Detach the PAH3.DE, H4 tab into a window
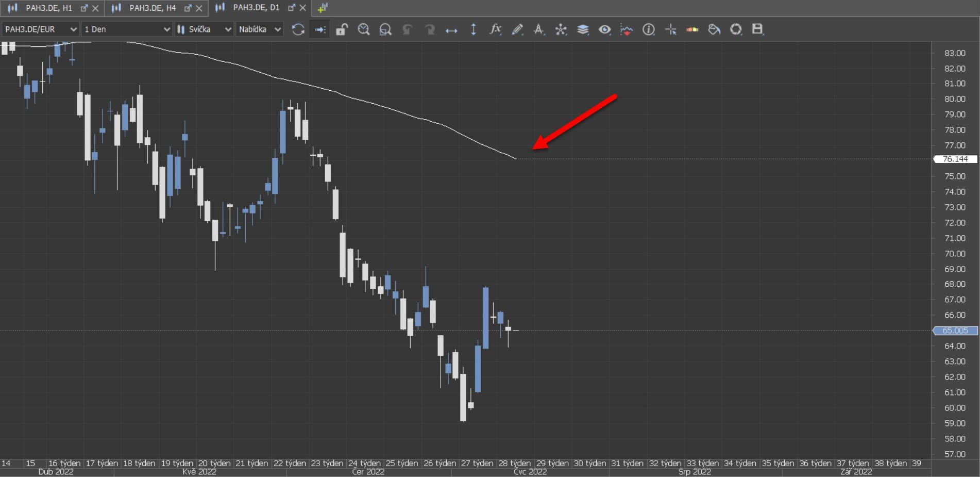 [188, 8]
